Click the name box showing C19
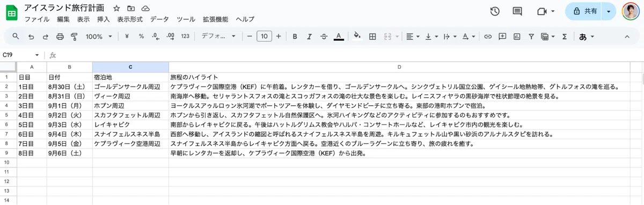644x205 pixels. coord(21,55)
